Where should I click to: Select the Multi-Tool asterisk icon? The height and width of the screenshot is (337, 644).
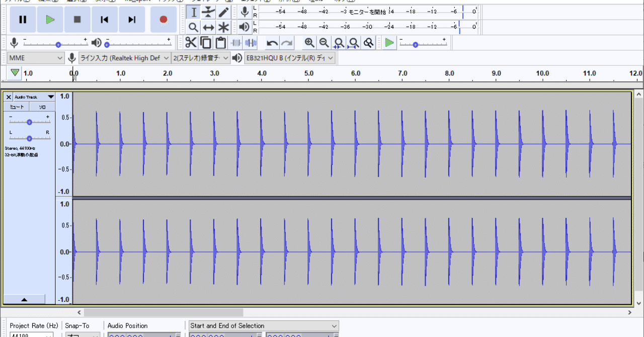pos(223,27)
